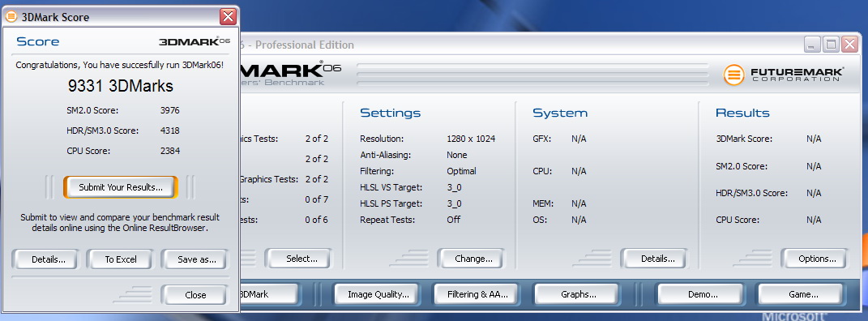The height and width of the screenshot is (321, 868).
Task: Click the 9331 3DMarks score text
Action: [121, 86]
